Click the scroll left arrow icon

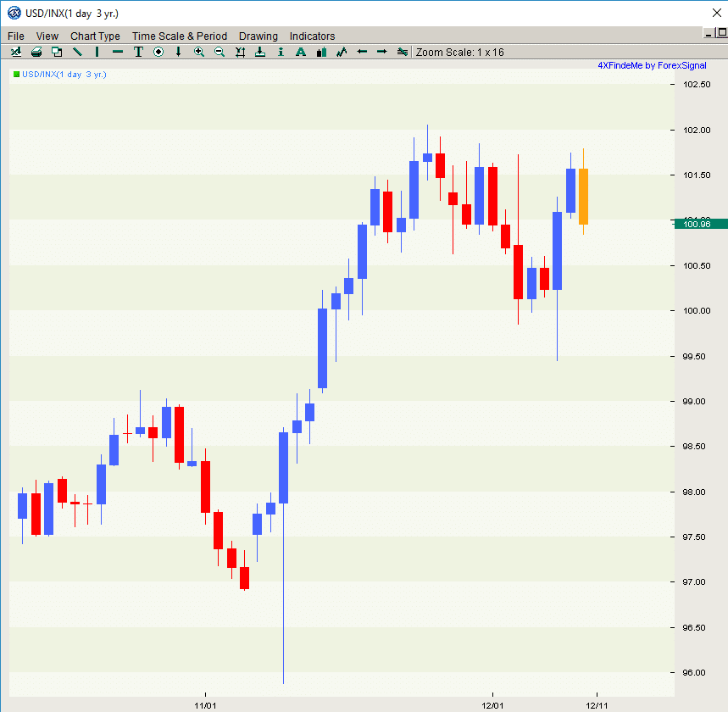(x=362, y=52)
